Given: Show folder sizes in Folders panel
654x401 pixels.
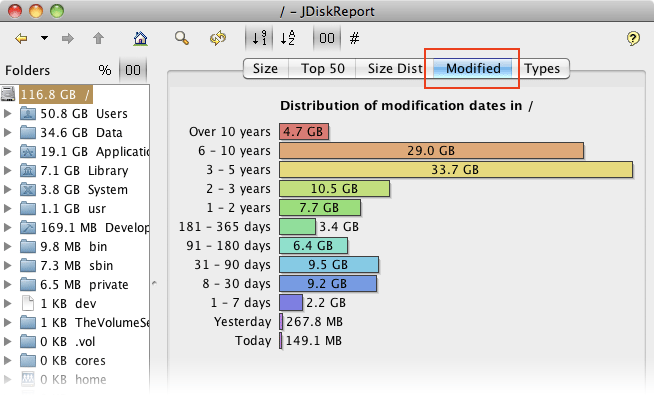Looking at the screenshot, I should click(133, 70).
